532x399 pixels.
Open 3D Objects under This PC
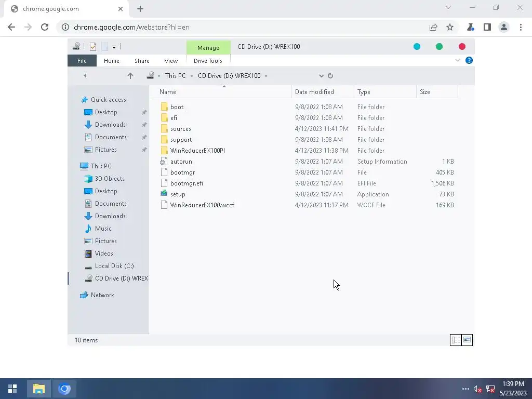104,179
